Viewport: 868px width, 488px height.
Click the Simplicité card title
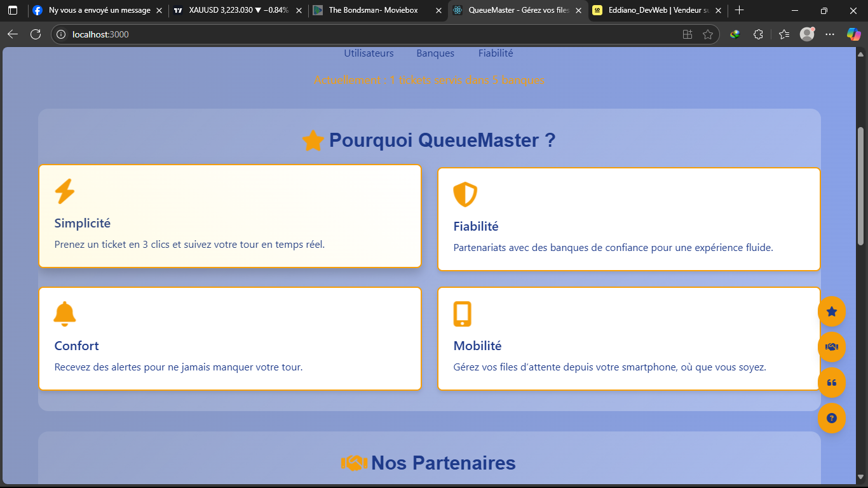(83, 223)
